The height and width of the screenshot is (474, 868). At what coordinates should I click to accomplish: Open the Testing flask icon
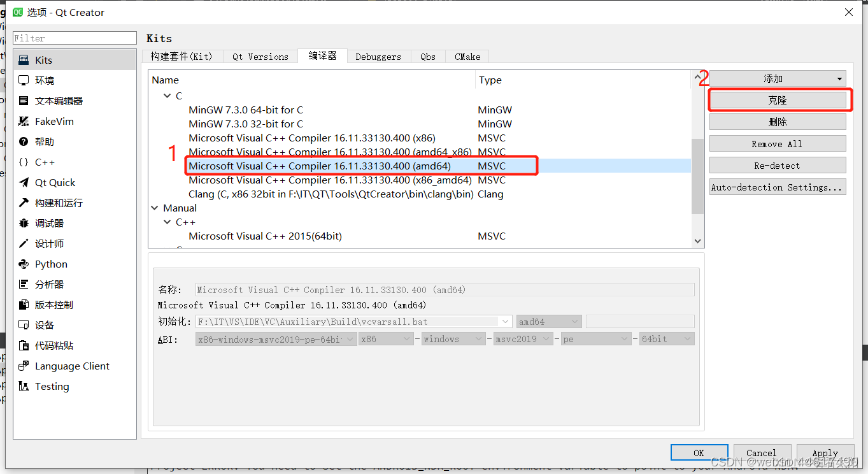24,386
